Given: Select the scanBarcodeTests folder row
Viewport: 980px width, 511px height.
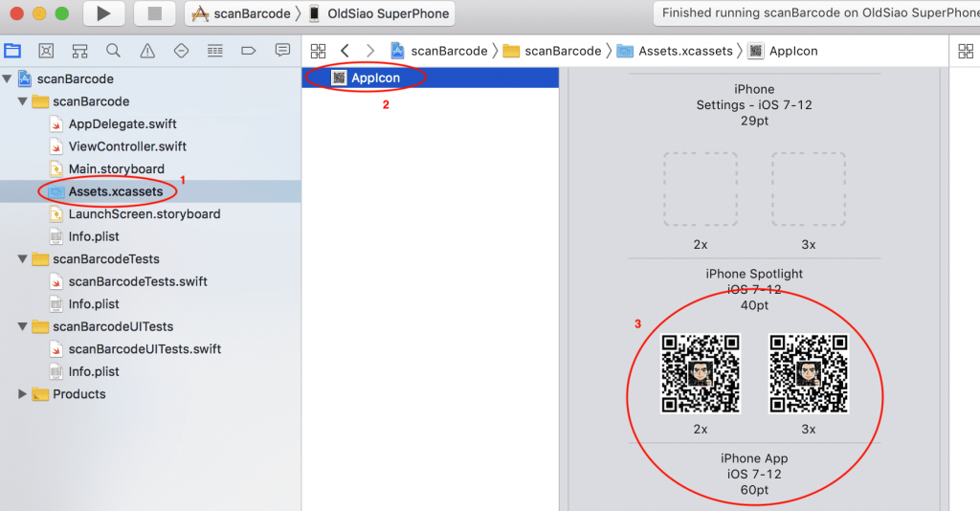Looking at the screenshot, I should pyautogui.click(x=150, y=258).
